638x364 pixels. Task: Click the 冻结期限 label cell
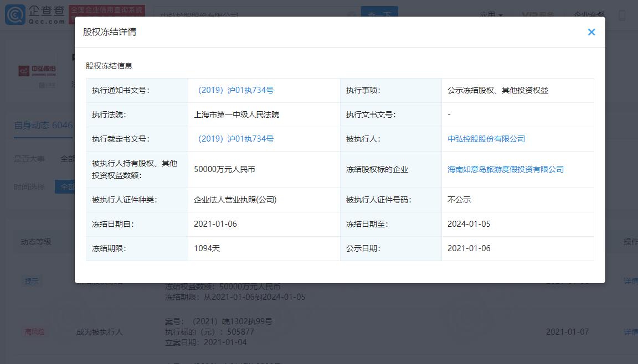coord(137,248)
